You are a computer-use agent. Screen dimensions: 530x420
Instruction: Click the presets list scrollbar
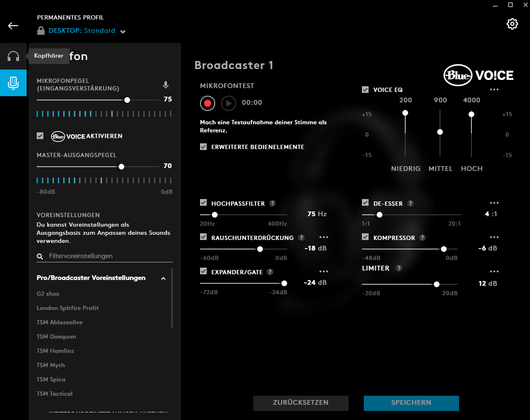[x=172, y=298]
